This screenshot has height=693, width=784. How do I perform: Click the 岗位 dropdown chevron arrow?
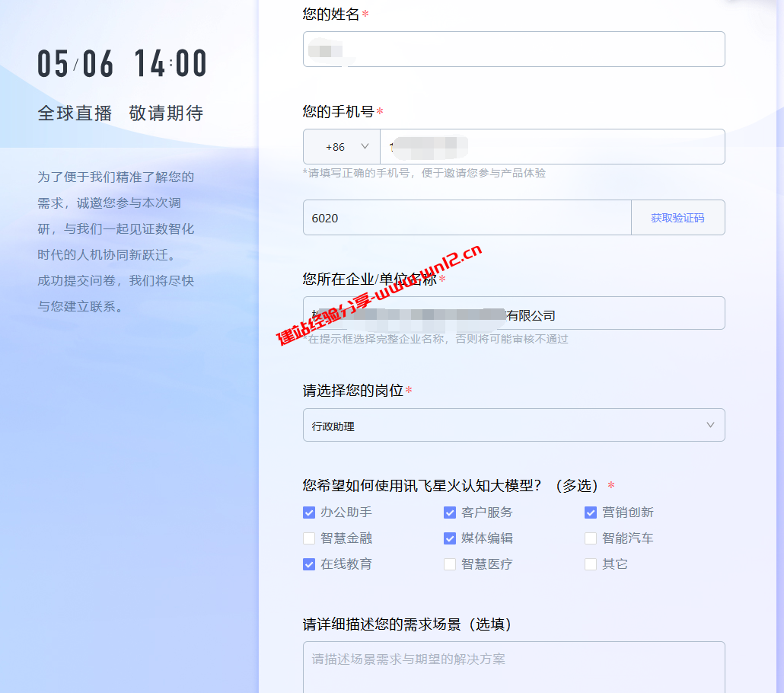pyautogui.click(x=710, y=425)
